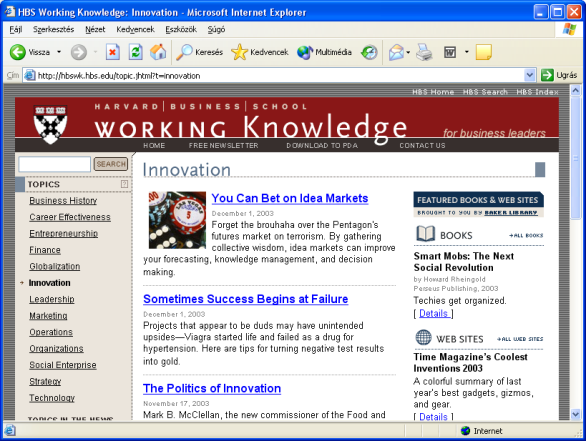Select the Technology topic link
Screen dimensions: 586x441
point(52,398)
